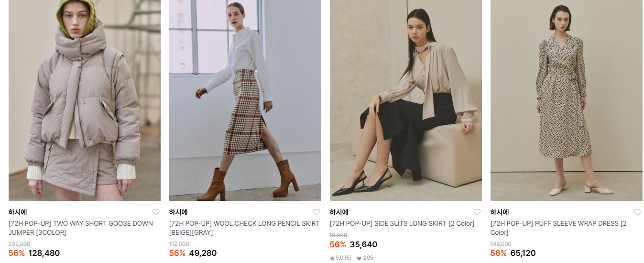This screenshot has width=644, height=263.
Task: Click 하시에 brand above side slits skirt
Action: 339,212
